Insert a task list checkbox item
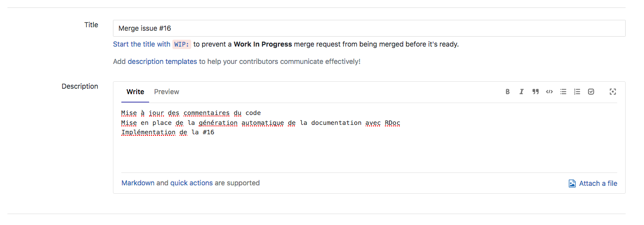644x225 pixels. point(591,92)
